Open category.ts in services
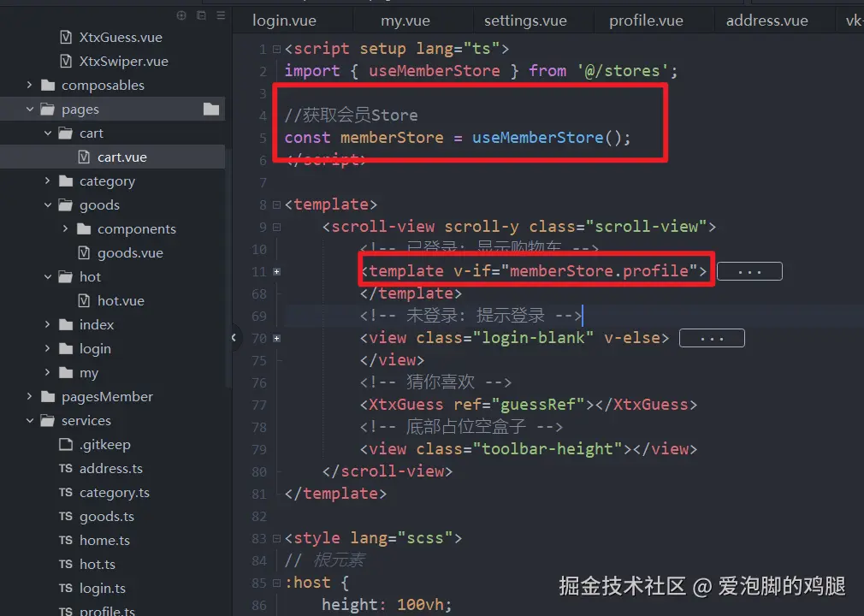The width and height of the screenshot is (864, 616). pos(114,492)
